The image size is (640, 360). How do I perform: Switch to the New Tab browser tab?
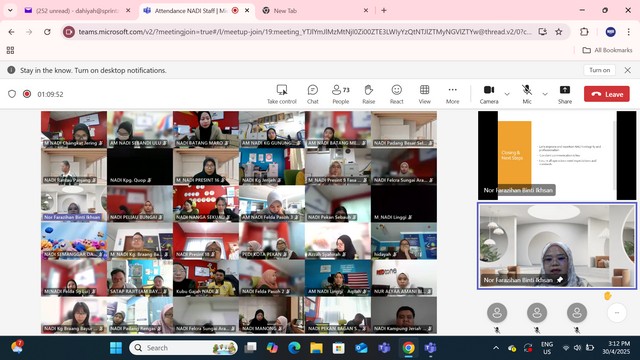(x=313, y=11)
